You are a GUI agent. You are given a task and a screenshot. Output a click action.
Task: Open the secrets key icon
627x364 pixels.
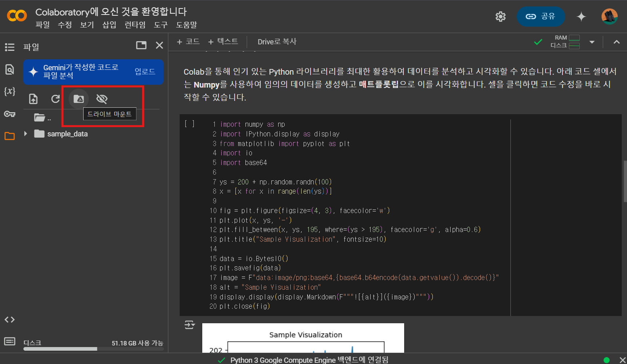pyautogui.click(x=10, y=114)
